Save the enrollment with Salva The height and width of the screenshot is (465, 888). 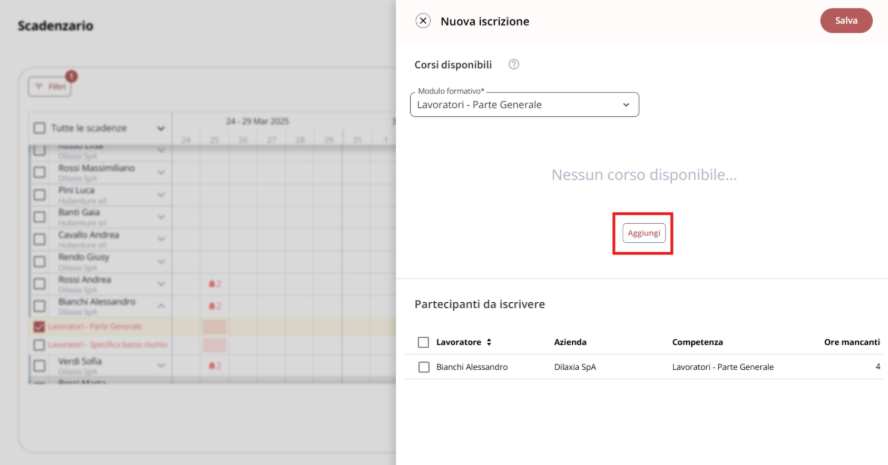coord(846,20)
